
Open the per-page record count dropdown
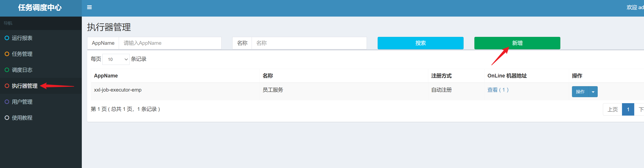pyautogui.click(x=116, y=59)
